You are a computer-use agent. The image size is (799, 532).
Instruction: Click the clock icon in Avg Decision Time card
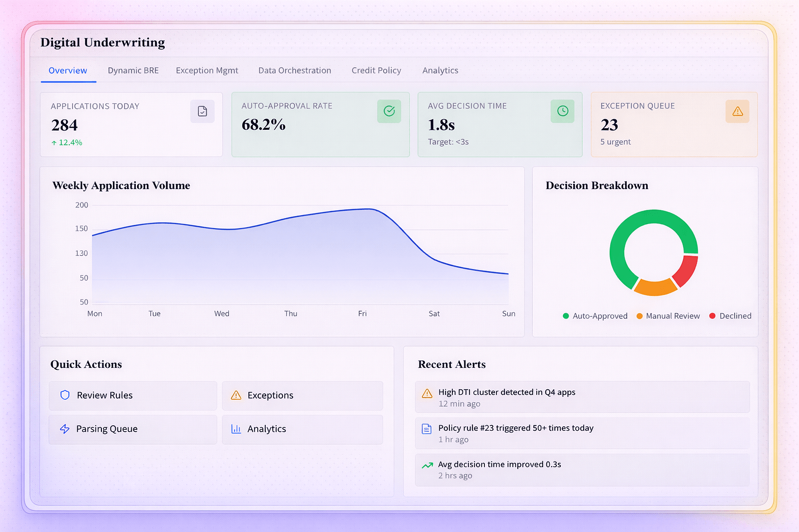(x=562, y=111)
